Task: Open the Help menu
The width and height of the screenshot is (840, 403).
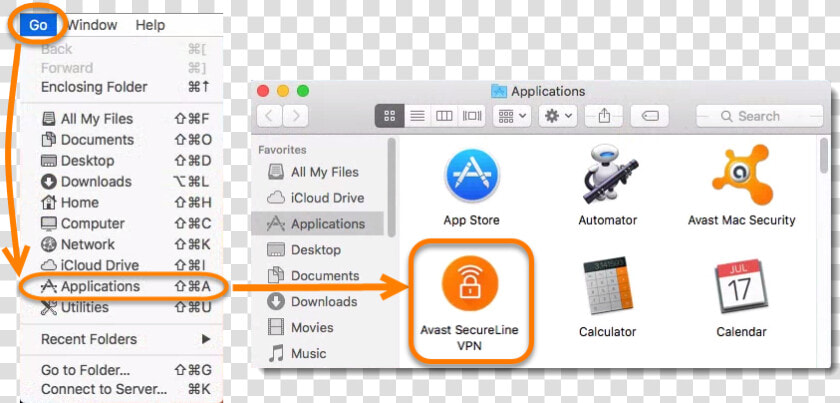Action: pyautogui.click(x=150, y=25)
